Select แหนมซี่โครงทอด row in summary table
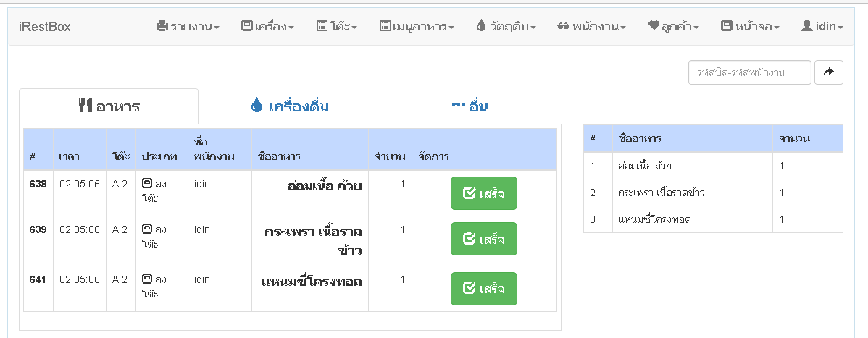The width and height of the screenshot is (868, 338). (713, 219)
